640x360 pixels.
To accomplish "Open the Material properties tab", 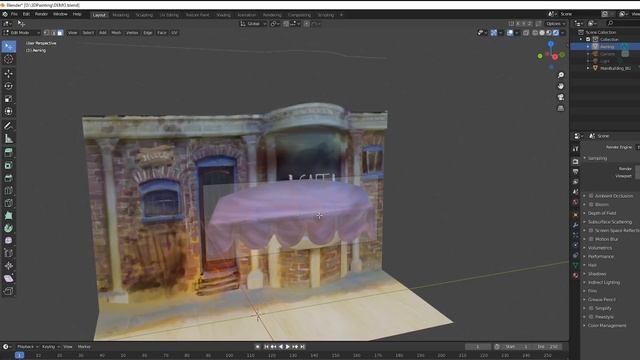I will click(x=576, y=276).
